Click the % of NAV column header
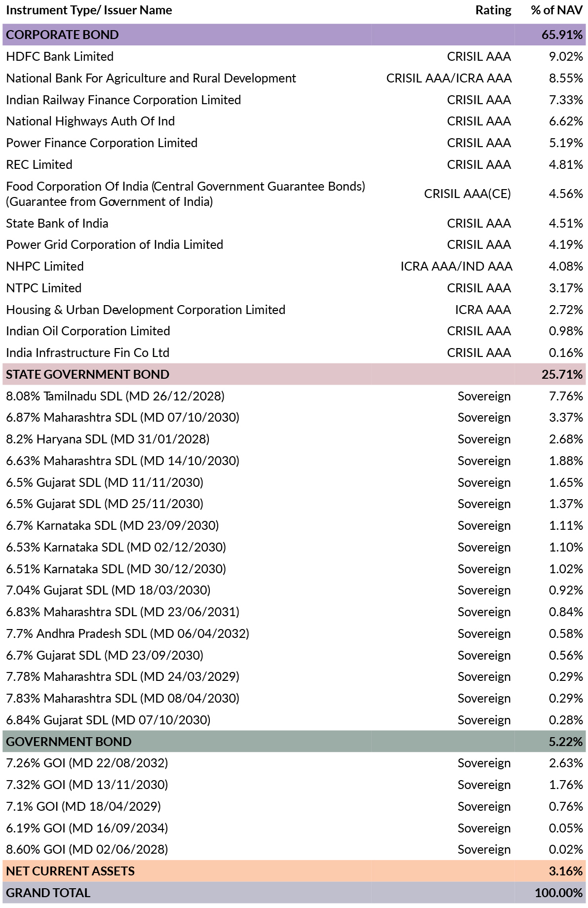Image resolution: width=588 pixels, height=908 pixels. coord(556,10)
